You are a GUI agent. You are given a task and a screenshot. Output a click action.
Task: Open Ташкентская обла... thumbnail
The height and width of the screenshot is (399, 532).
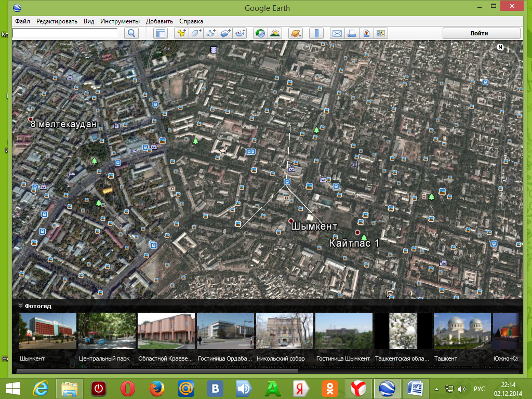click(403, 331)
